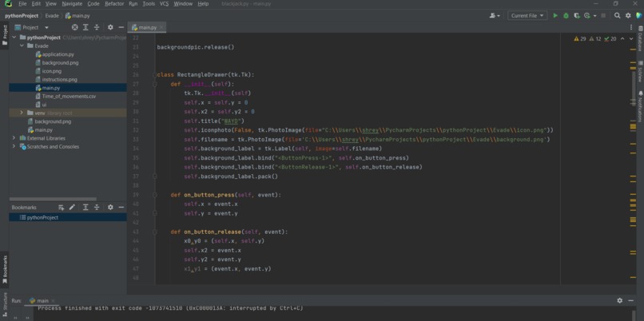Start debugging with the green bug icon
Image resolution: width=644 pixels, height=321 pixels.
(566, 16)
